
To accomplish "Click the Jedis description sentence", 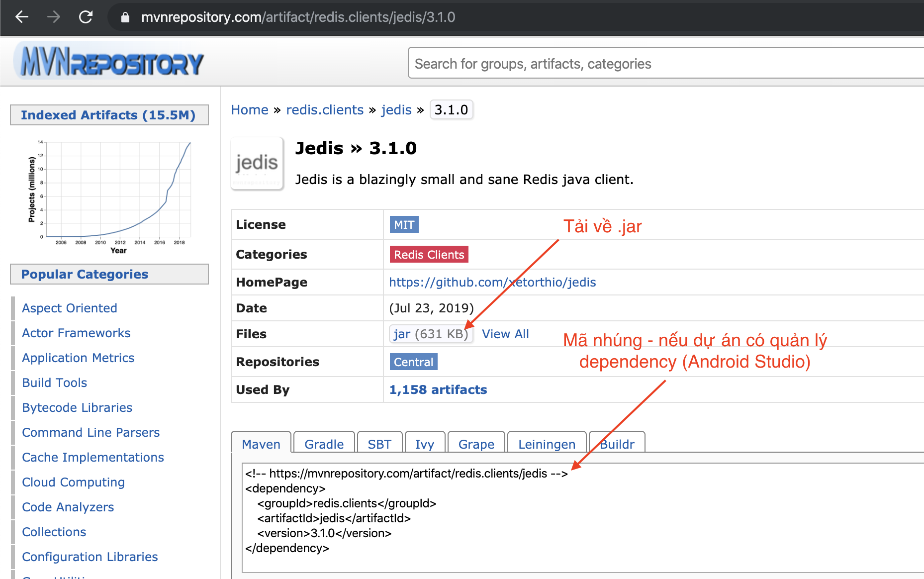I will coord(464,180).
